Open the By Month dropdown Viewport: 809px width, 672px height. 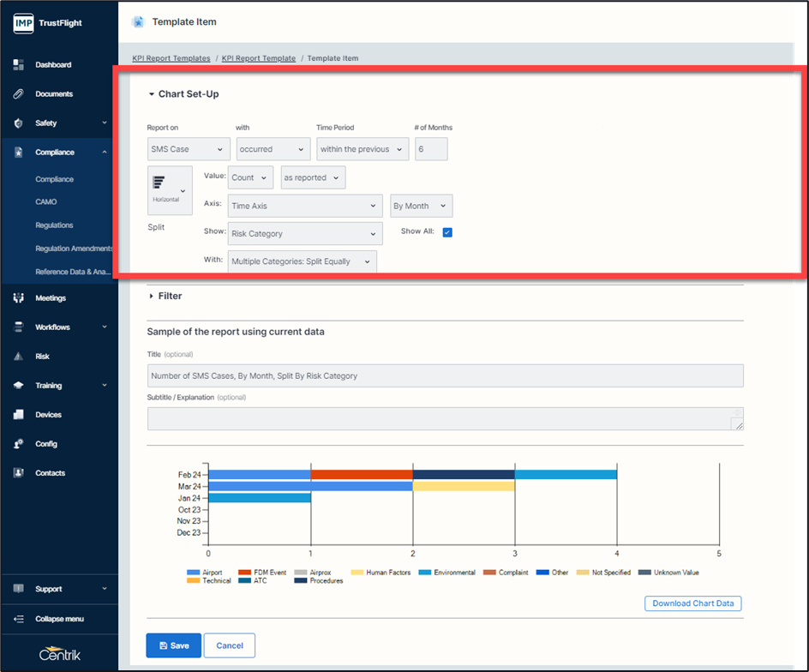click(421, 206)
